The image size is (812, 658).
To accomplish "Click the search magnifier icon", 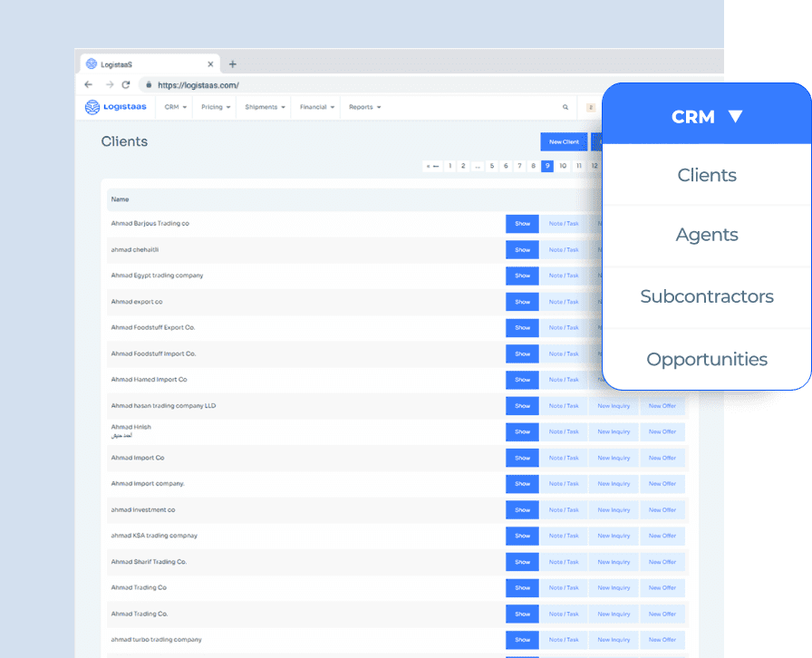I will tap(565, 107).
